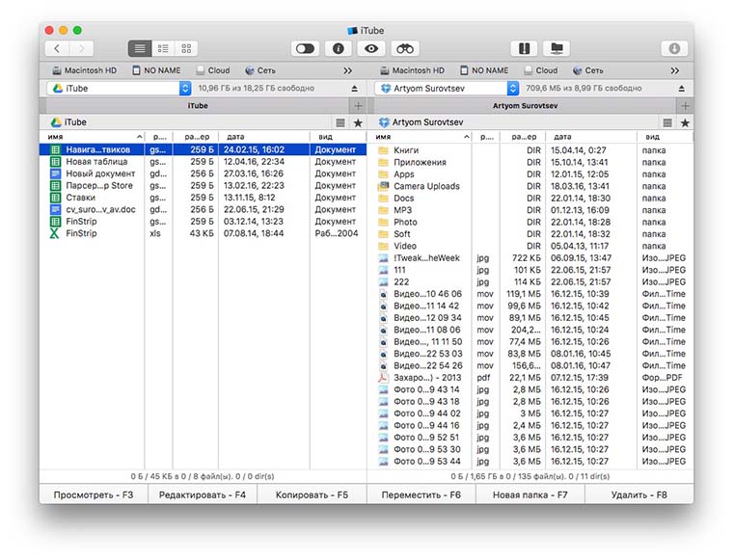Viewport: 733px width, 560px height.
Task: Select the Ставки spreadsheet
Action: pos(203,198)
